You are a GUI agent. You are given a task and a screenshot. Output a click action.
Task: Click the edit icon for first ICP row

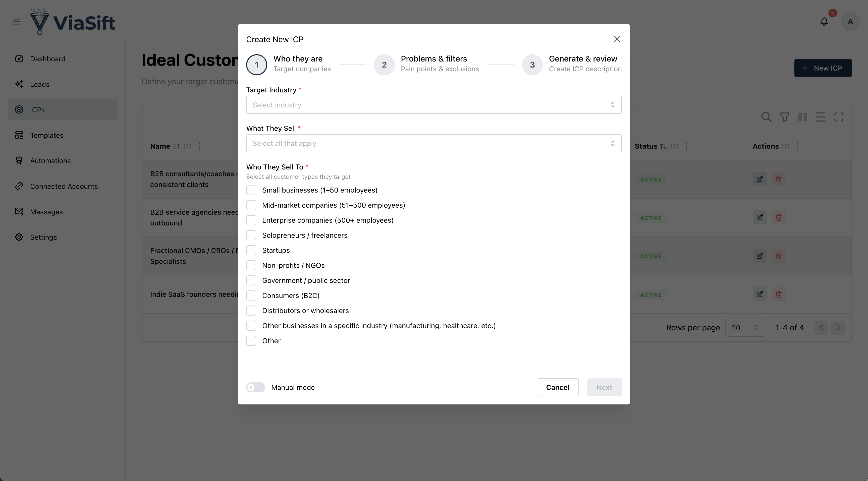759,179
